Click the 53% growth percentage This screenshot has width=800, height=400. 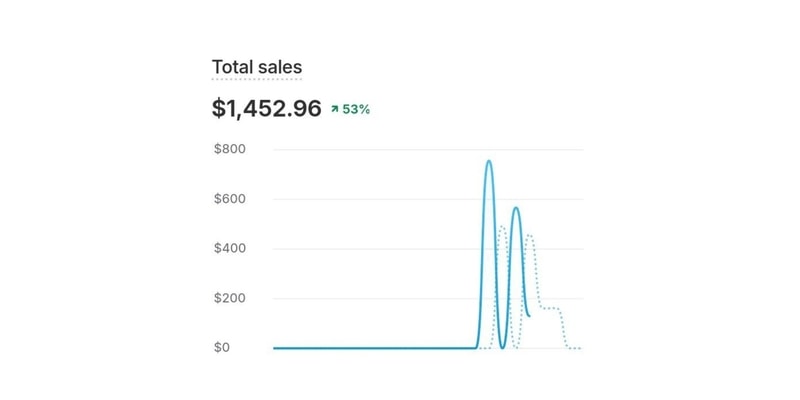(x=356, y=109)
